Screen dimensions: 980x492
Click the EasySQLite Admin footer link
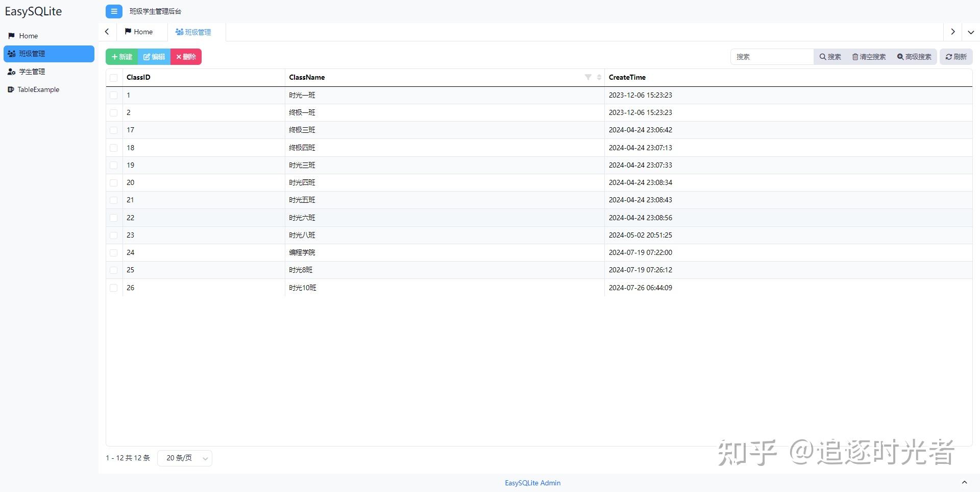coord(532,483)
